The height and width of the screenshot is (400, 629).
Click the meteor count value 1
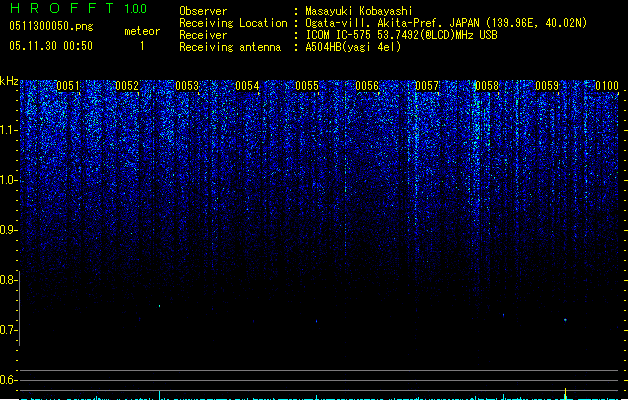pyautogui.click(x=142, y=46)
